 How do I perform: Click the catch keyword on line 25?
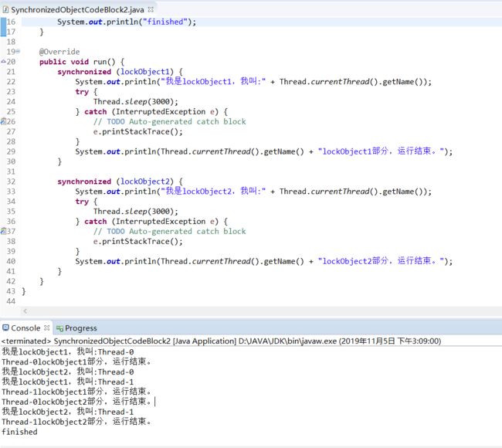click(x=96, y=111)
